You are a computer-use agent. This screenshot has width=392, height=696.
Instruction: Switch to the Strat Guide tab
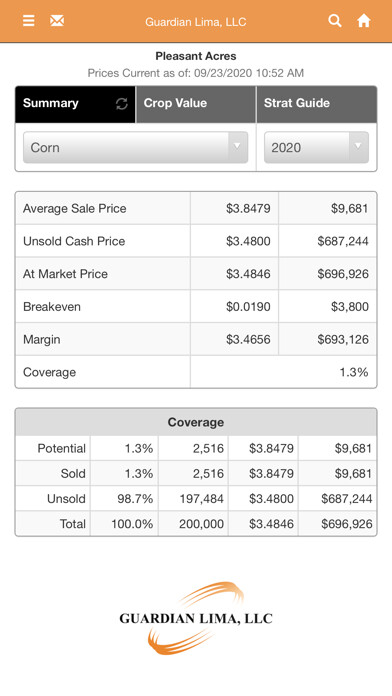coord(317,104)
